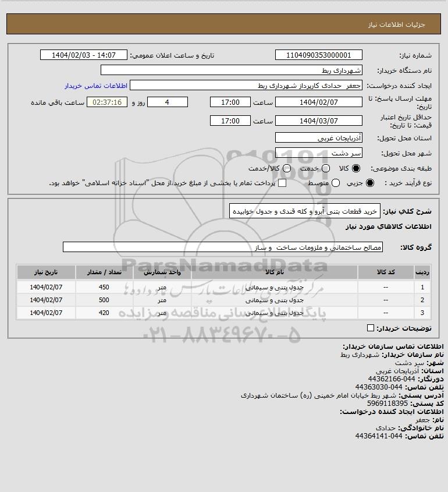The width and height of the screenshot is (448, 492).
Task: Click the organization phone 44363030-044
Action: (379, 387)
